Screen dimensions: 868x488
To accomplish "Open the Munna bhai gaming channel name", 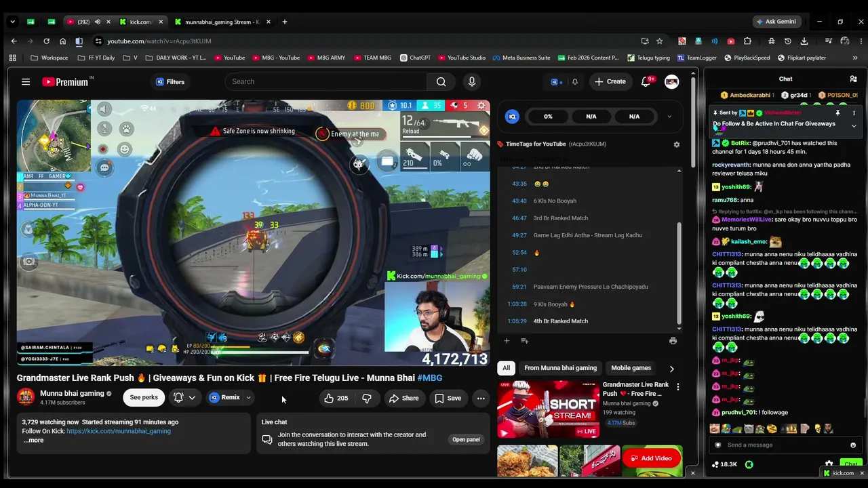I will (x=72, y=394).
